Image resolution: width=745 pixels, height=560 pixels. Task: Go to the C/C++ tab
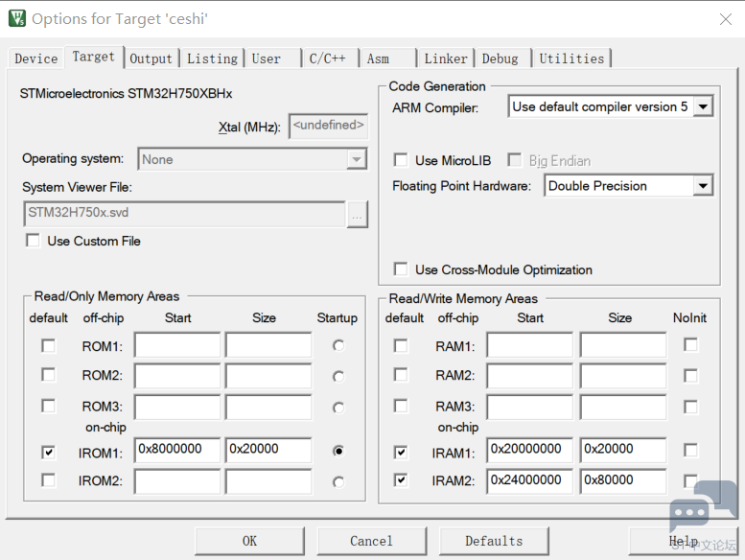[330, 58]
